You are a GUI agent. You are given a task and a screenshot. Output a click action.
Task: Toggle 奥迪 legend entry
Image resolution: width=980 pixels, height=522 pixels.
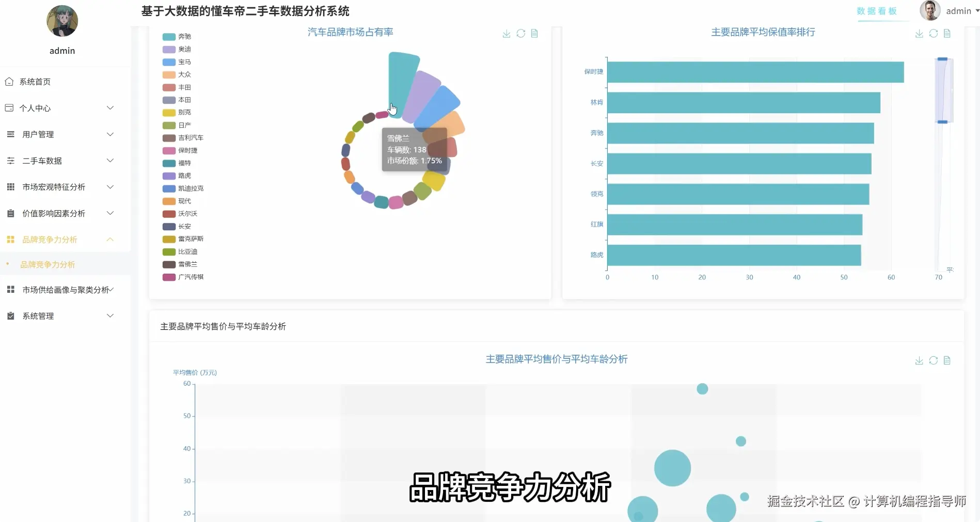tap(177, 49)
